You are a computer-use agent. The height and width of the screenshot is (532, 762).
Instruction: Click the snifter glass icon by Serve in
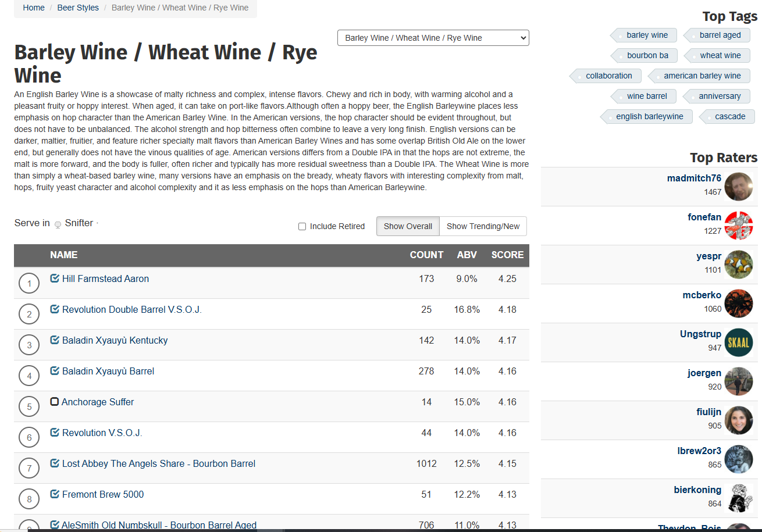58,224
